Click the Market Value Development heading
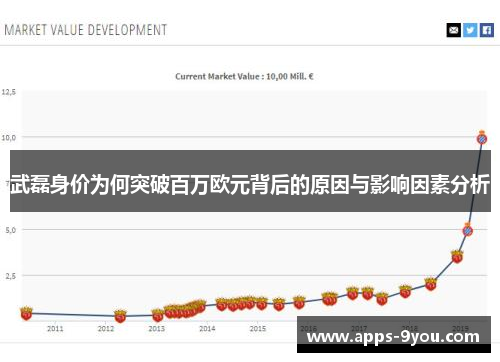 [x=86, y=30]
